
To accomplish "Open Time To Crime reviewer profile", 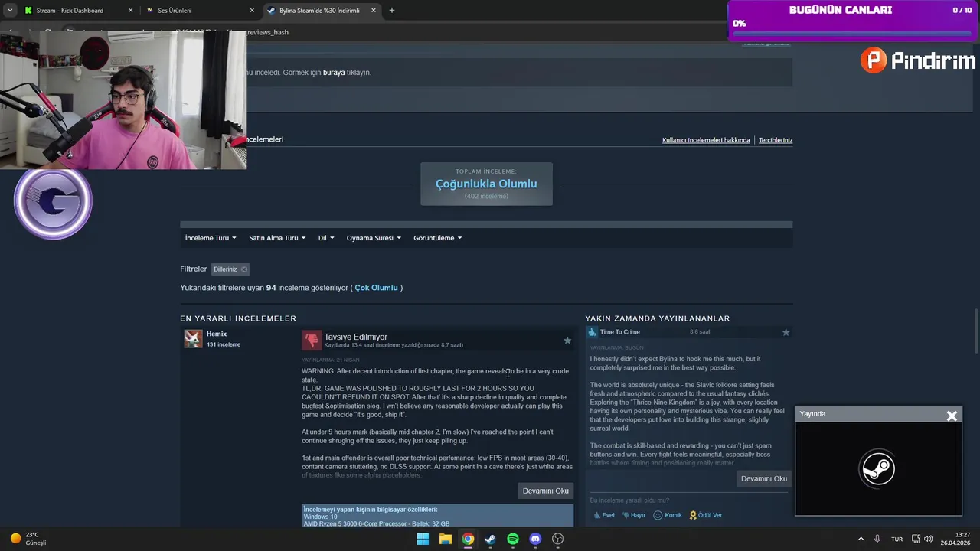I will (x=620, y=332).
